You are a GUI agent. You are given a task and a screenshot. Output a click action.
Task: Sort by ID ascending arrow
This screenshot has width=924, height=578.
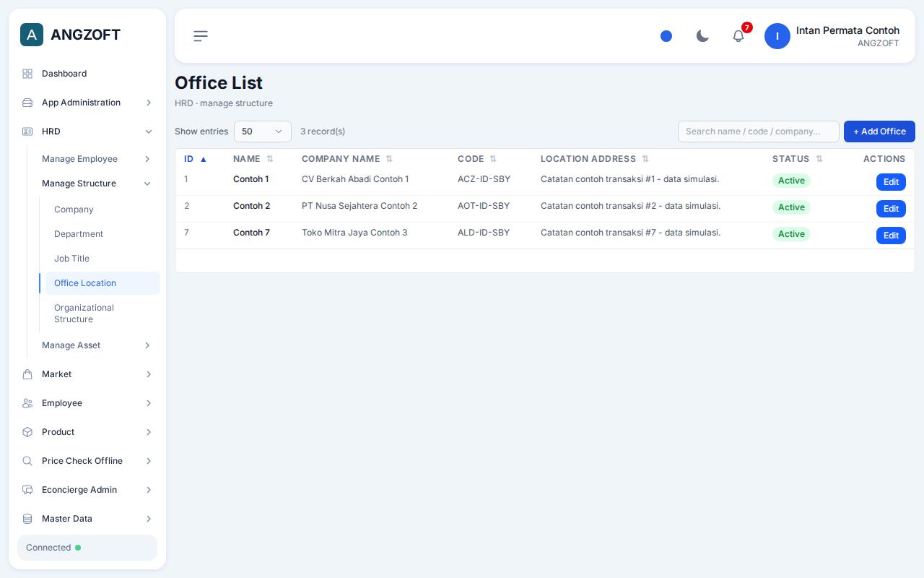(x=204, y=159)
